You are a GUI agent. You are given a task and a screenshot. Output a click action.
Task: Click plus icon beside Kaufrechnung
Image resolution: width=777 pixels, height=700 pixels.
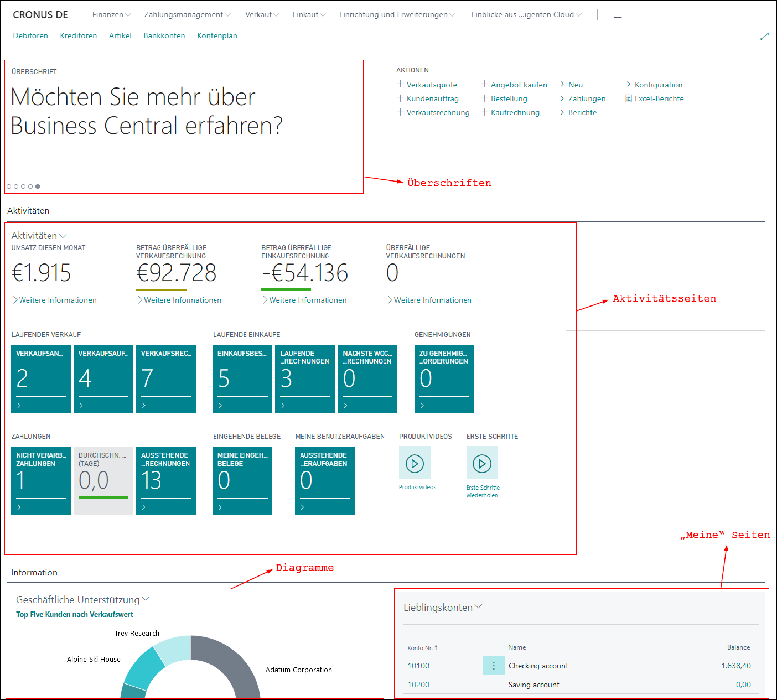pos(484,112)
